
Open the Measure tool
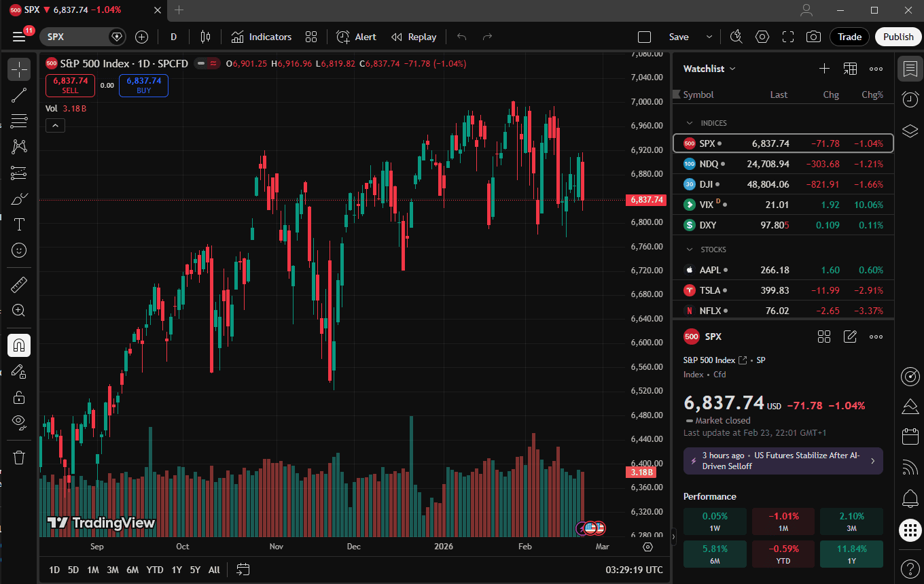pyautogui.click(x=19, y=284)
